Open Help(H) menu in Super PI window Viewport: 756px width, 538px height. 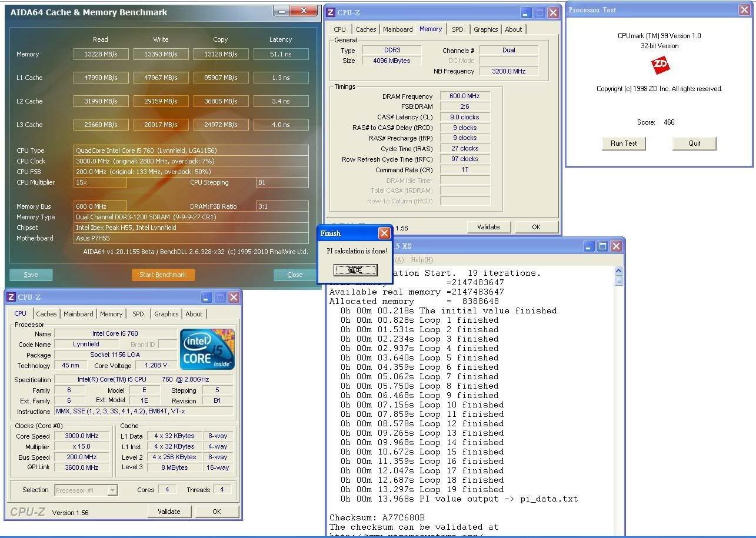(x=421, y=260)
